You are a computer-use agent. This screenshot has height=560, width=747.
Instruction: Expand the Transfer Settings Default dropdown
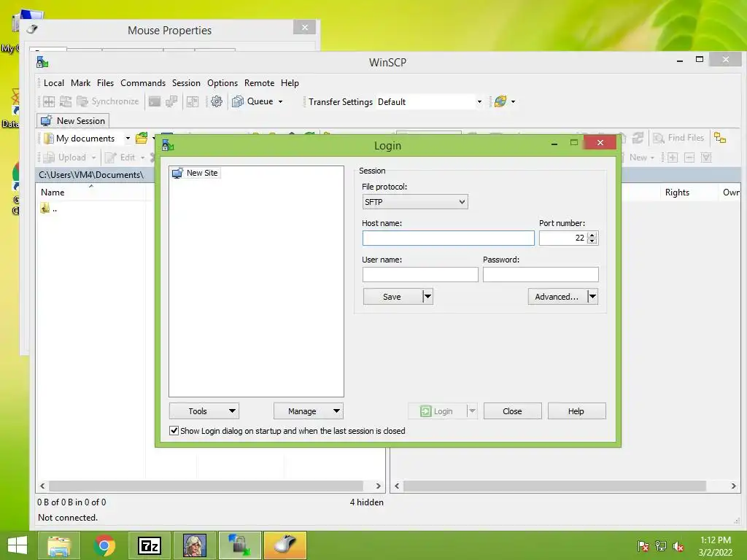479,101
